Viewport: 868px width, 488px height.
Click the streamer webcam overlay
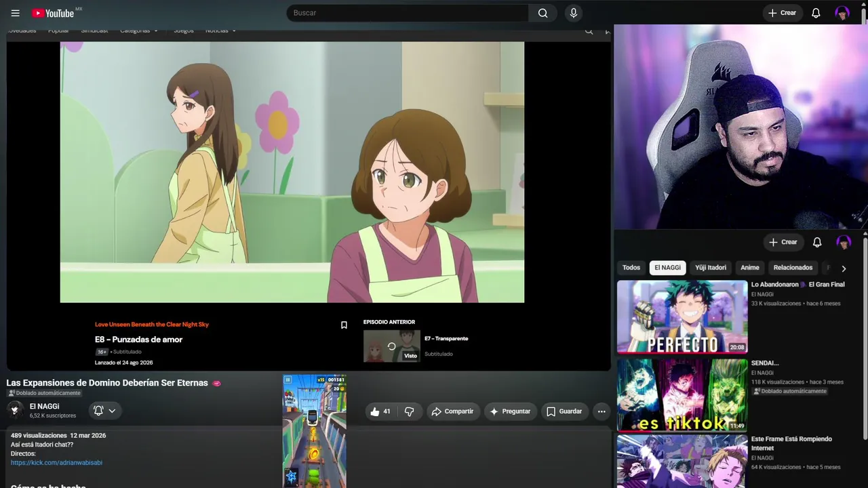(741, 127)
